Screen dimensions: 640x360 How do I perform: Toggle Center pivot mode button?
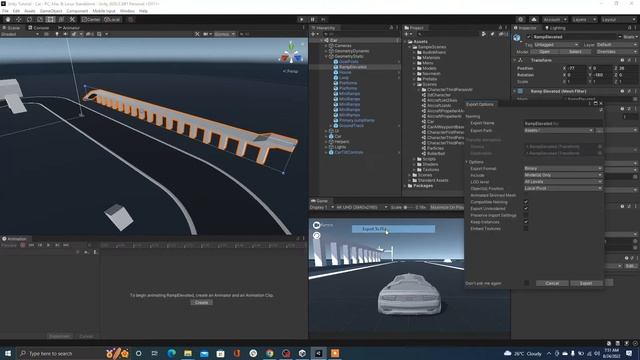(x=91, y=20)
